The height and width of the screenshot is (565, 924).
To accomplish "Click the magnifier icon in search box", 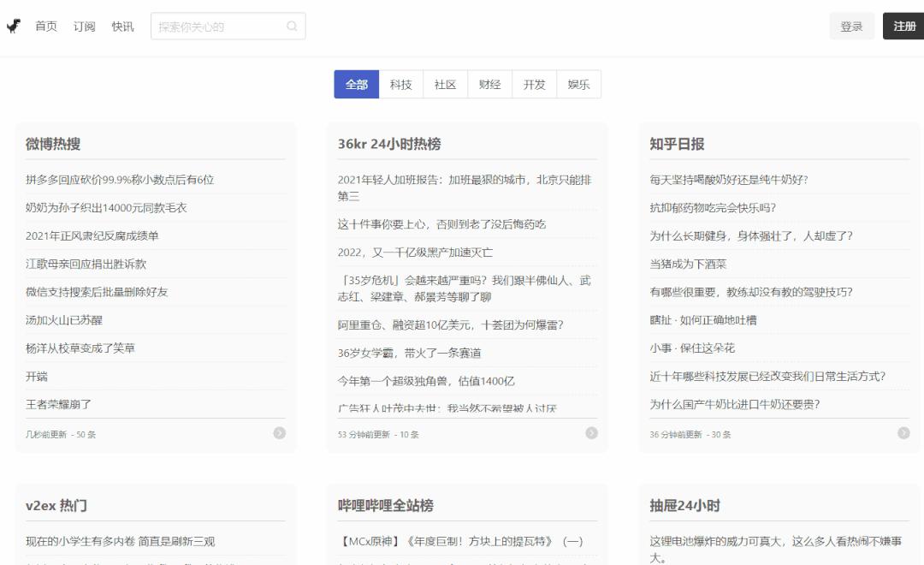I will (x=292, y=26).
